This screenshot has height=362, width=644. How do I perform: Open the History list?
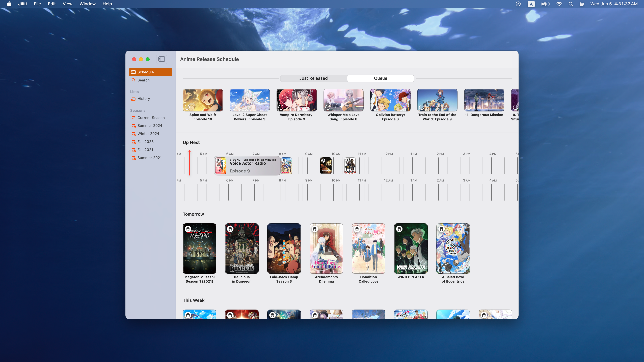tap(144, 99)
